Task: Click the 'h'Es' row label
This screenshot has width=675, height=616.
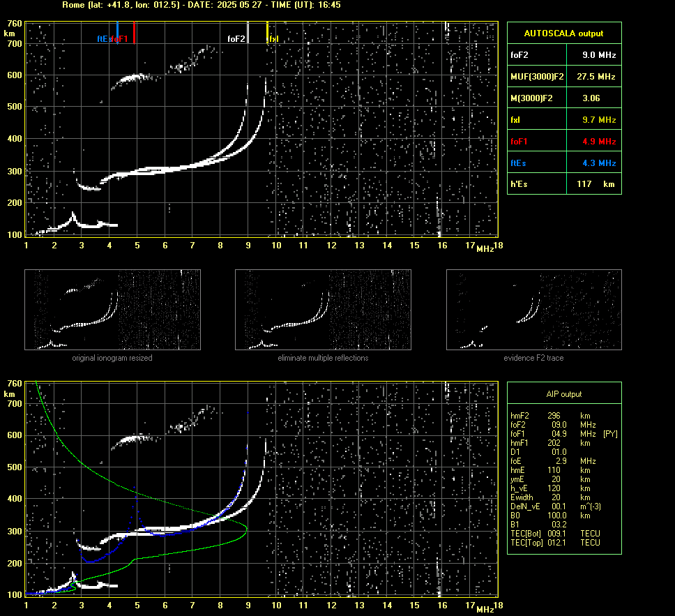Action: pyautogui.click(x=519, y=184)
